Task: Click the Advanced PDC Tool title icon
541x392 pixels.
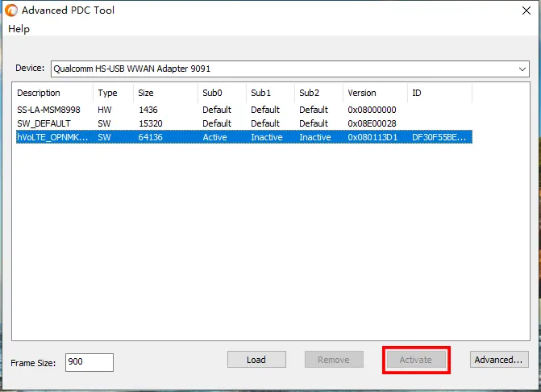Action: click(x=10, y=10)
